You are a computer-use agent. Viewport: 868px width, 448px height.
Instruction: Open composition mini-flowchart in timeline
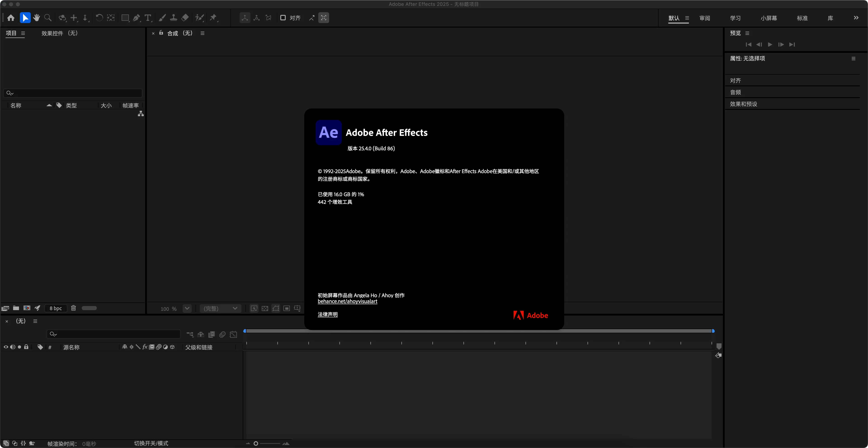[190, 335]
